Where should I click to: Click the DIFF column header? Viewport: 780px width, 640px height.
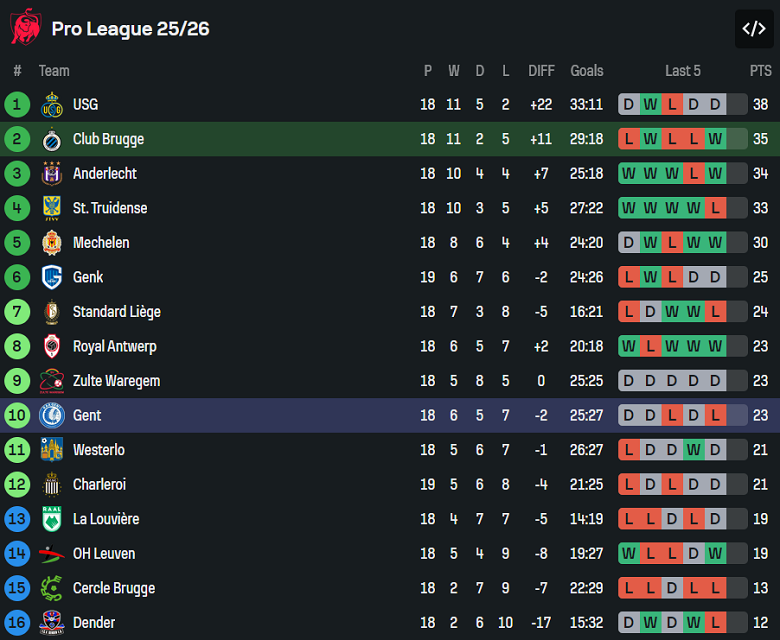541,70
